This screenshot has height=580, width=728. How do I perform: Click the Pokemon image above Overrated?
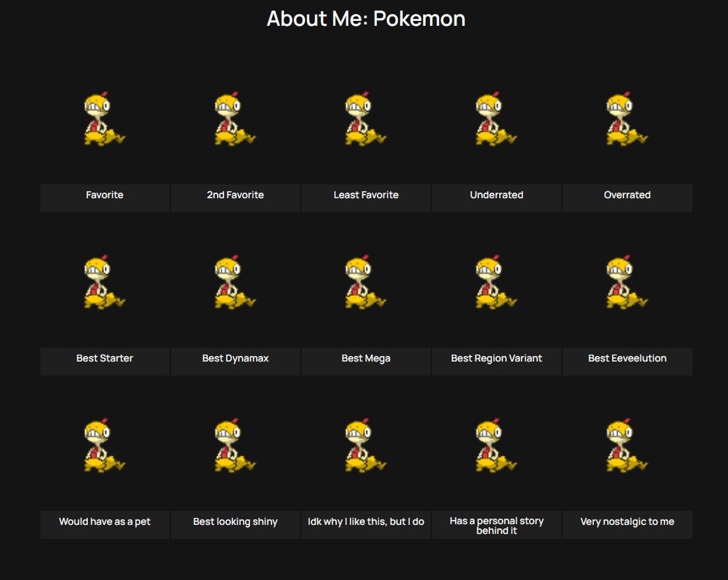pyautogui.click(x=627, y=119)
